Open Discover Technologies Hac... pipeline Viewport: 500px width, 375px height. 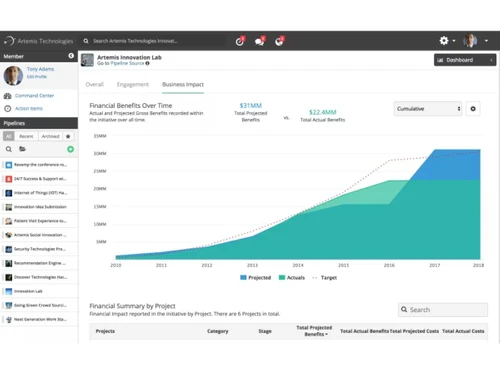coord(40,277)
